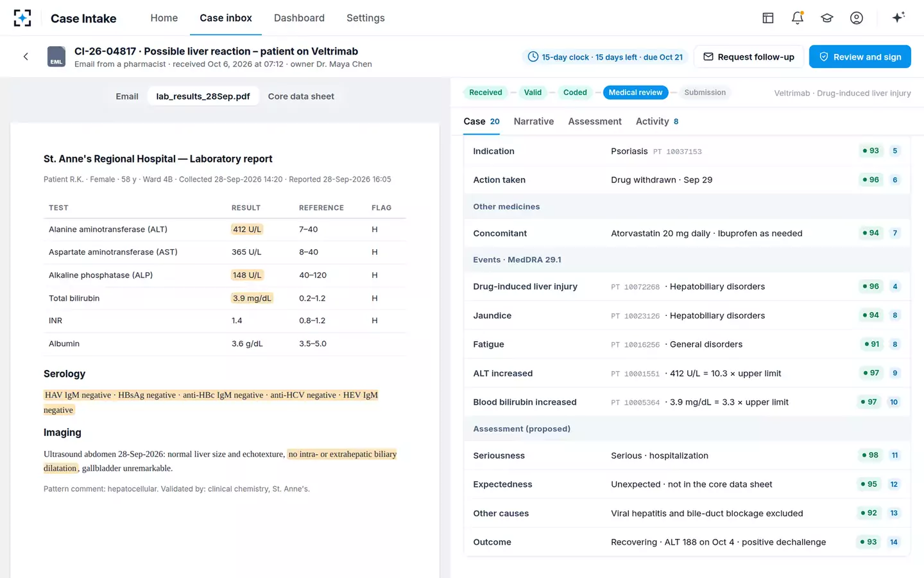Click source reference 10 on Blood bilirubin increased
Viewport: 924px width, 578px height.
coord(894,402)
